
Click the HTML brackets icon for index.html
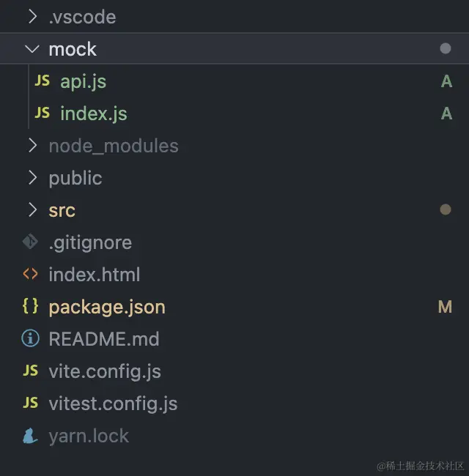(x=30, y=275)
